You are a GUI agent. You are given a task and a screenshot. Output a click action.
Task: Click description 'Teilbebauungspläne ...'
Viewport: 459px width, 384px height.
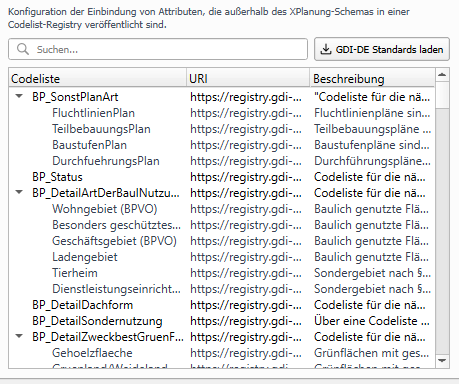pos(372,129)
